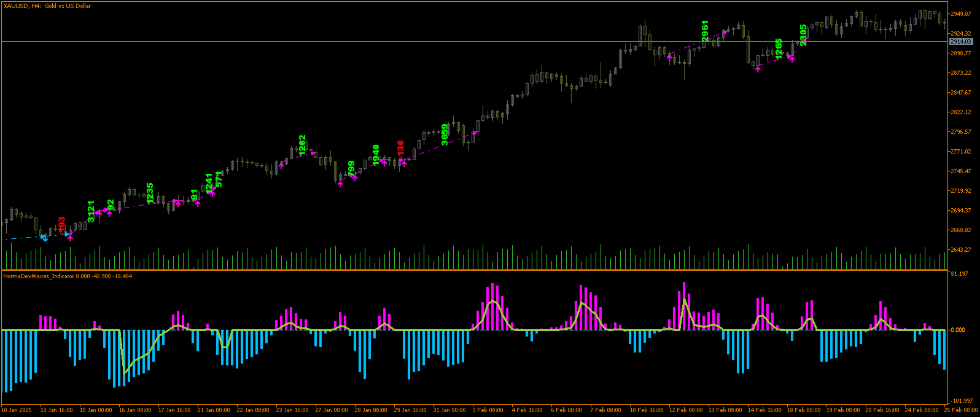Select the green 2305 profit label
980x417 pixels.
tap(803, 35)
